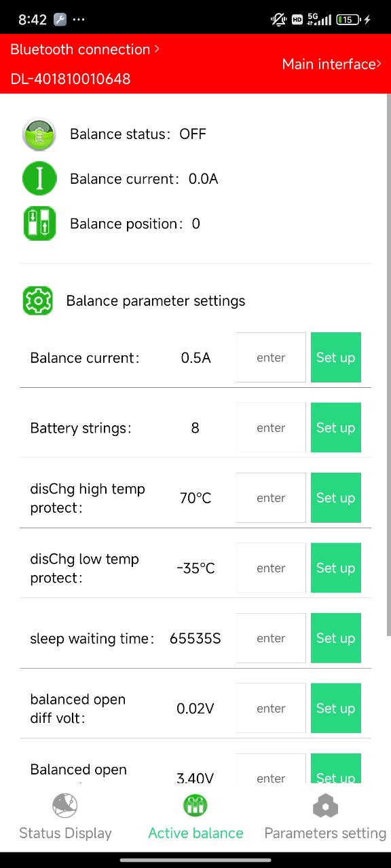Tap the wrench icon in status bar

60,20
